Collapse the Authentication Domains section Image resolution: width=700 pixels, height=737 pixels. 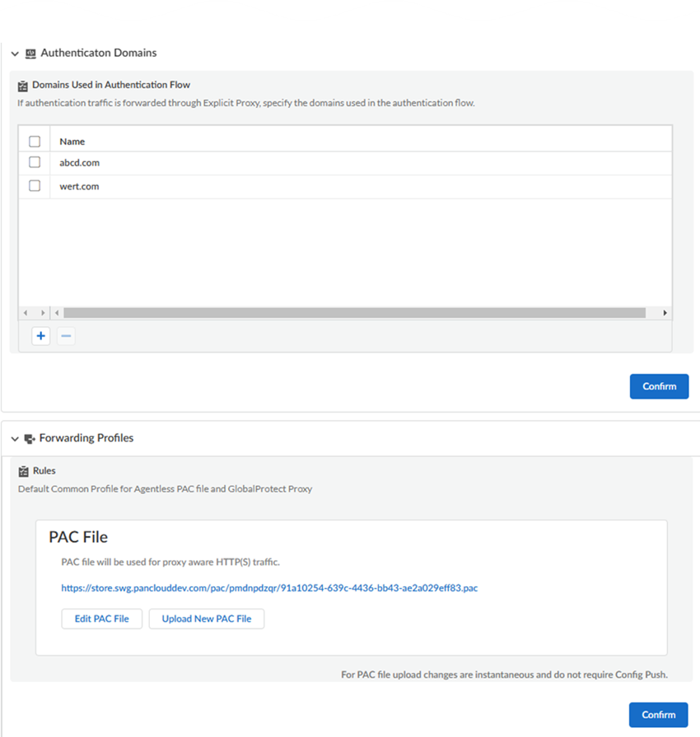tap(15, 54)
